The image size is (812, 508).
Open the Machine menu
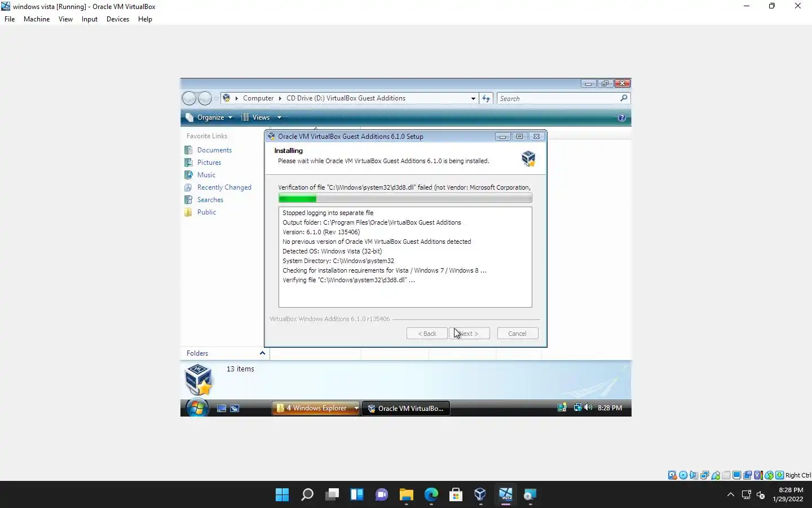pos(37,19)
